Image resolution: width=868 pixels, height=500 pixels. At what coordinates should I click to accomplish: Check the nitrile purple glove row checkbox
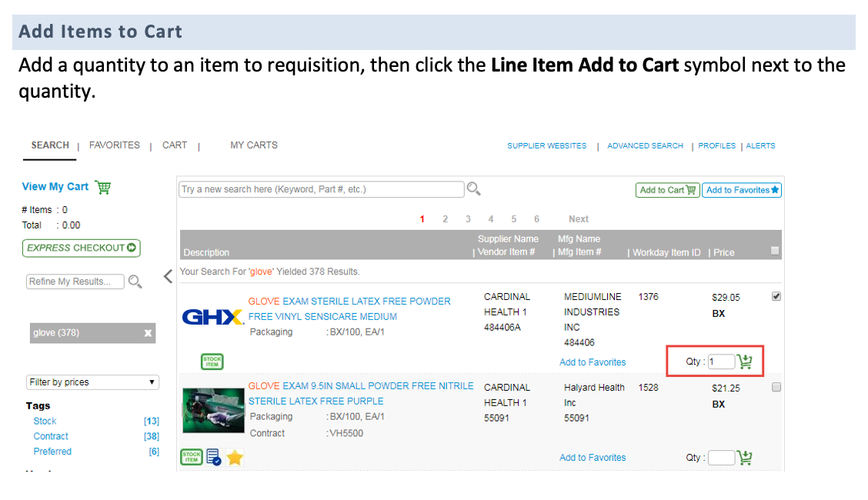point(776,388)
